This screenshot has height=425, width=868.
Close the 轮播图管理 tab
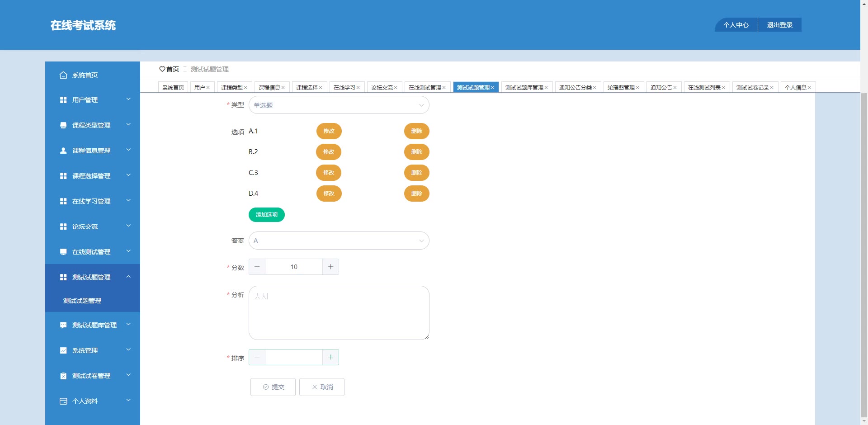pyautogui.click(x=637, y=88)
